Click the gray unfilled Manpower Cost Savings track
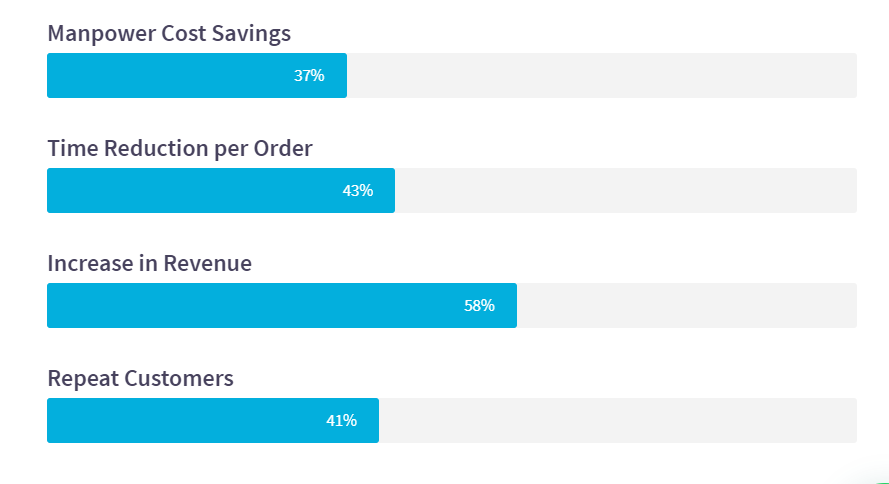 pyautogui.click(x=600, y=75)
